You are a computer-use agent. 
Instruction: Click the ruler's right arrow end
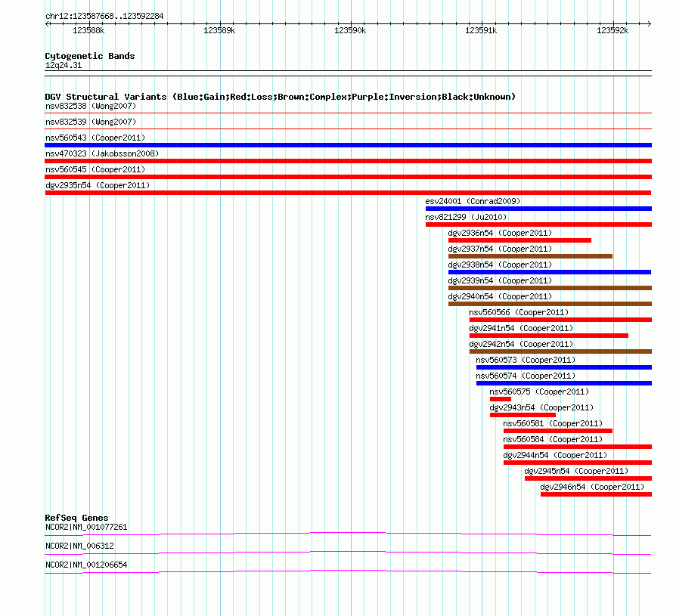[649, 23]
